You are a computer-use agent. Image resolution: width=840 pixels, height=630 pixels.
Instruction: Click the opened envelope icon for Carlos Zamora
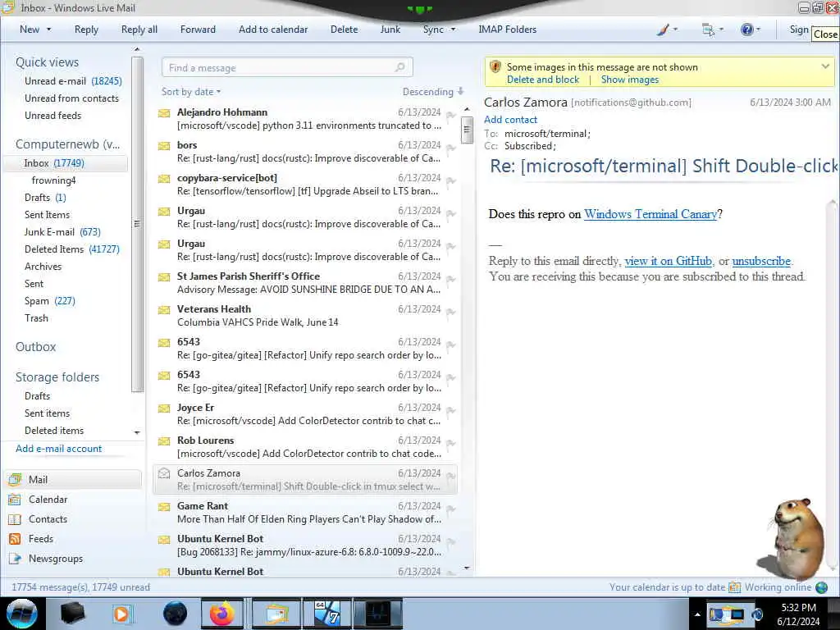[x=164, y=473]
